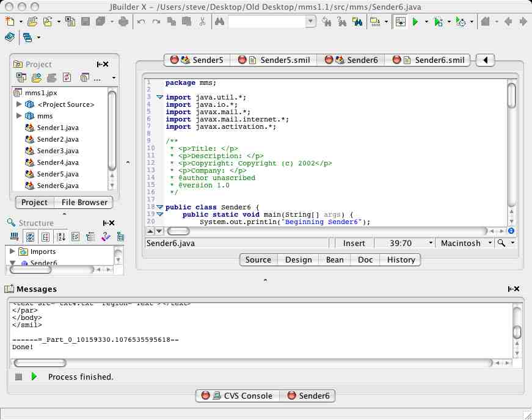Toggle the Insert mode indicator in status bar

pyautogui.click(x=354, y=243)
